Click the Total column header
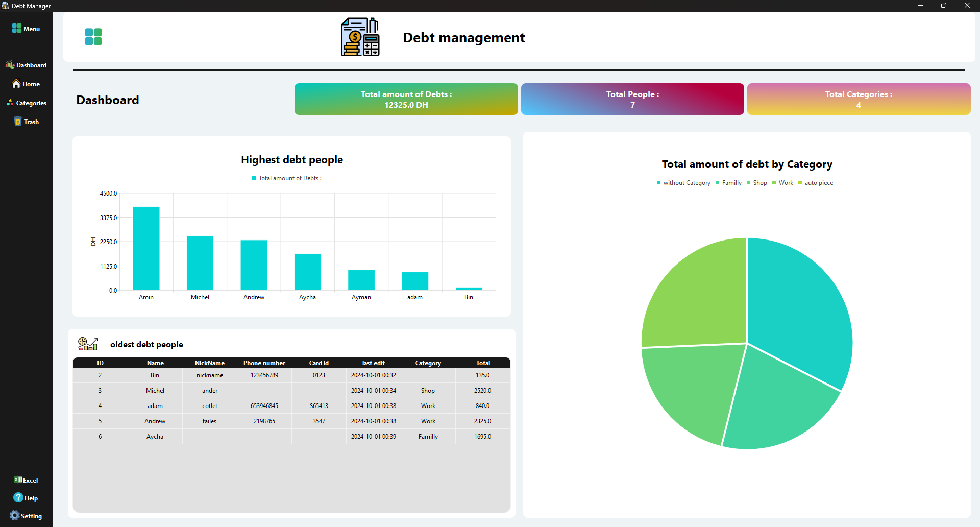 [x=483, y=363]
